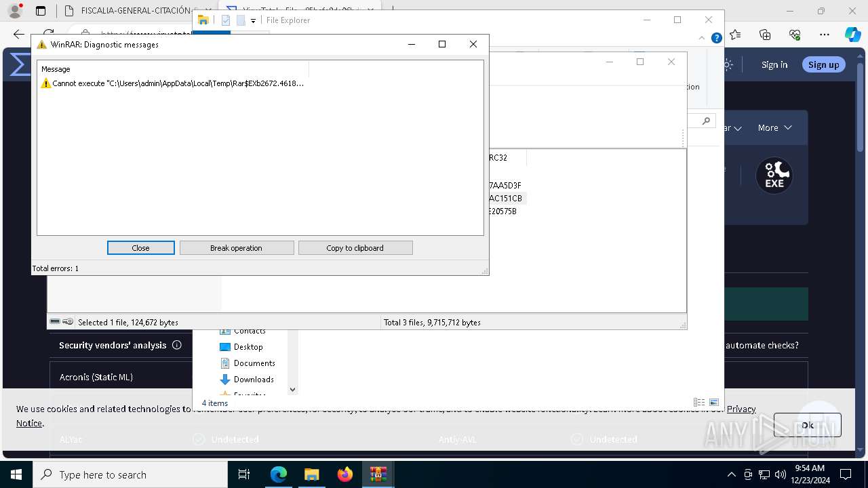The width and height of the screenshot is (868, 488).
Task: Click the taskbar search box
Action: 130,474
